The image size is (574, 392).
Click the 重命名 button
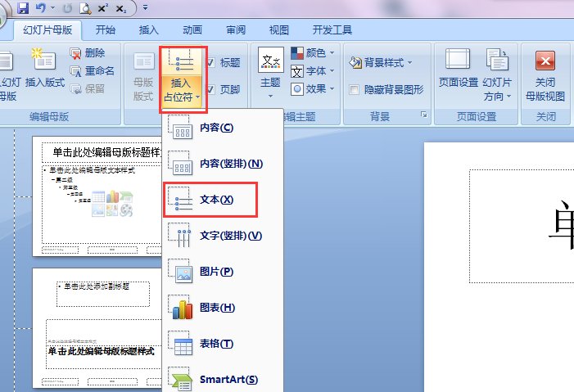coord(93,70)
